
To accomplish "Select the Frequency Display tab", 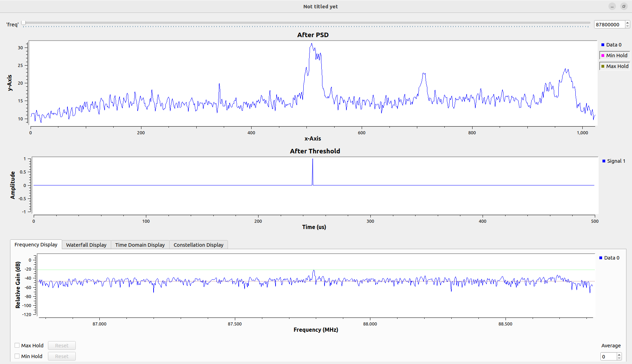I will coord(36,245).
